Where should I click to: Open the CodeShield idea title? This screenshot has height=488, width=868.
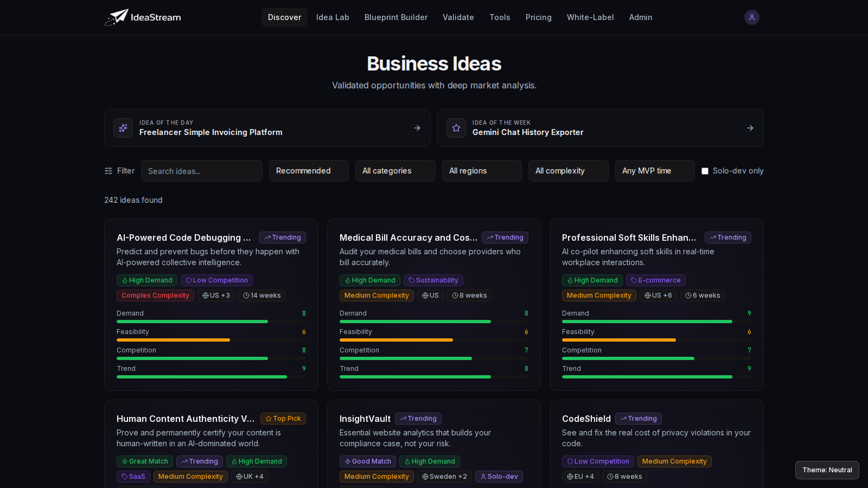click(586, 419)
